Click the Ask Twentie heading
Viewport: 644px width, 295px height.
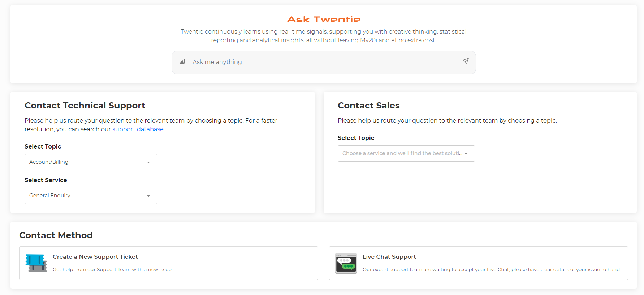tap(324, 20)
